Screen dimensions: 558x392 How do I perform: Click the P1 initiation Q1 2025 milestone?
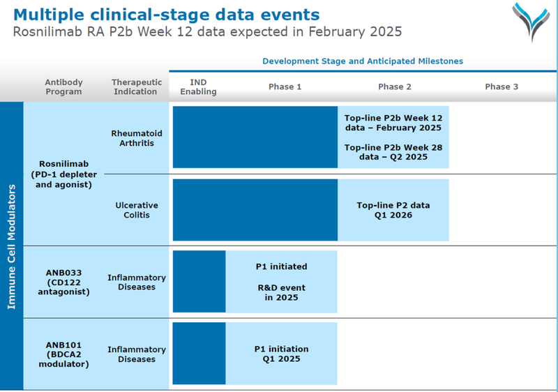click(281, 354)
